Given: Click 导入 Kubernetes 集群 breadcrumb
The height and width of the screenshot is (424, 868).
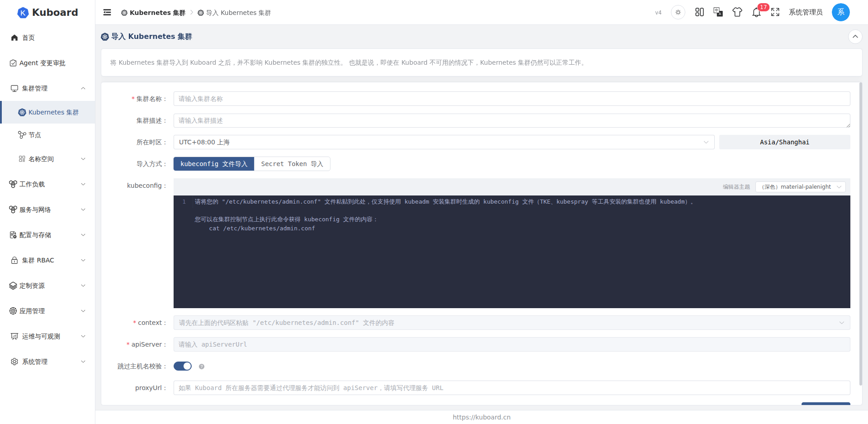Looking at the screenshot, I should [x=234, y=13].
